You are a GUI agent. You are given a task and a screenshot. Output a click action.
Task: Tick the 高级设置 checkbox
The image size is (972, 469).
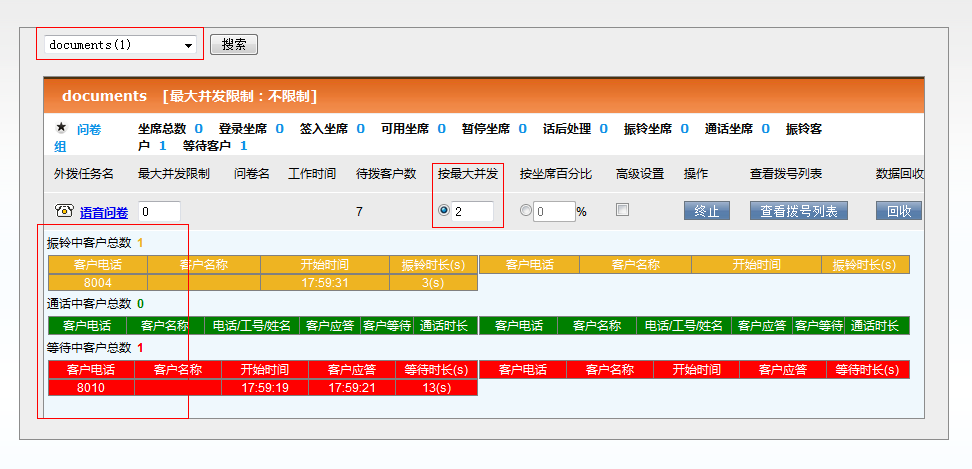tap(623, 210)
